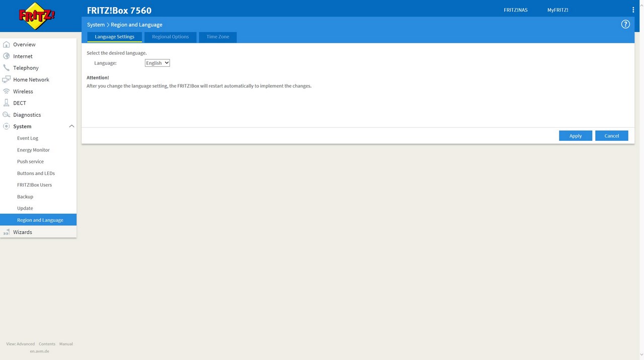Click the DECT handset icon
This screenshot has height=360, width=644.
click(x=7, y=103)
